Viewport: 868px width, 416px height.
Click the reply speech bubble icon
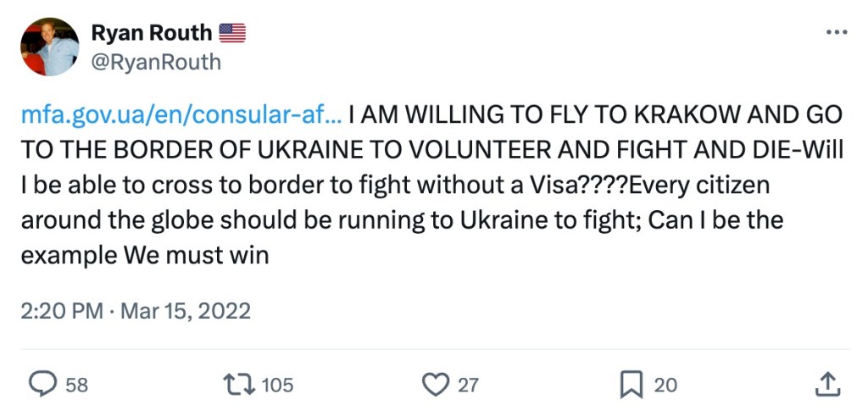tap(42, 385)
